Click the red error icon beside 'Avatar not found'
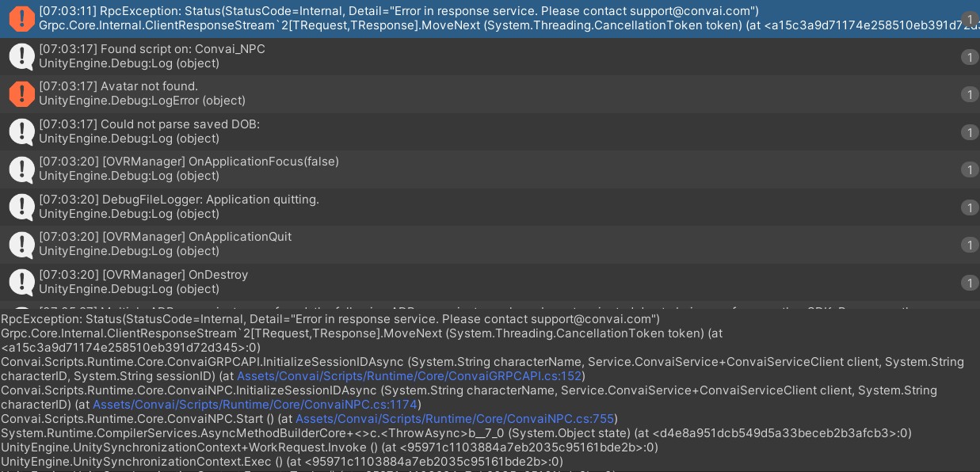This screenshot has width=980, height=472. coord(21,93)
